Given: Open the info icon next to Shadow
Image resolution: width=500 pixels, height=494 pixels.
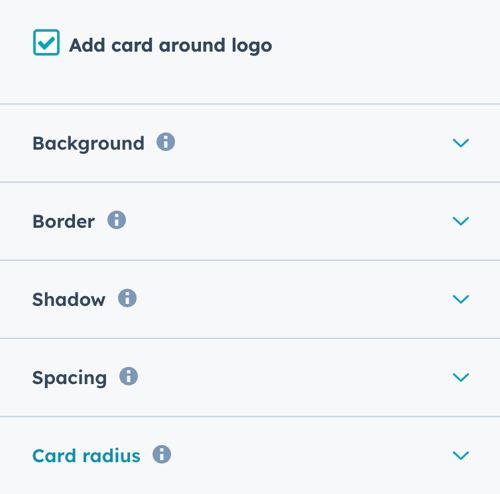Looking at the screenshot, I should click(x=127, y=298).
